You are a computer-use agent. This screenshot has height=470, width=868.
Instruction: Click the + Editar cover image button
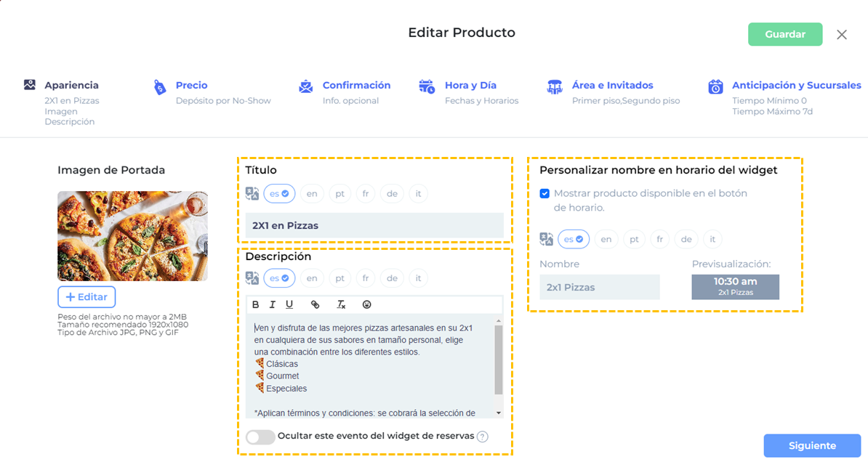click(87, 297)
